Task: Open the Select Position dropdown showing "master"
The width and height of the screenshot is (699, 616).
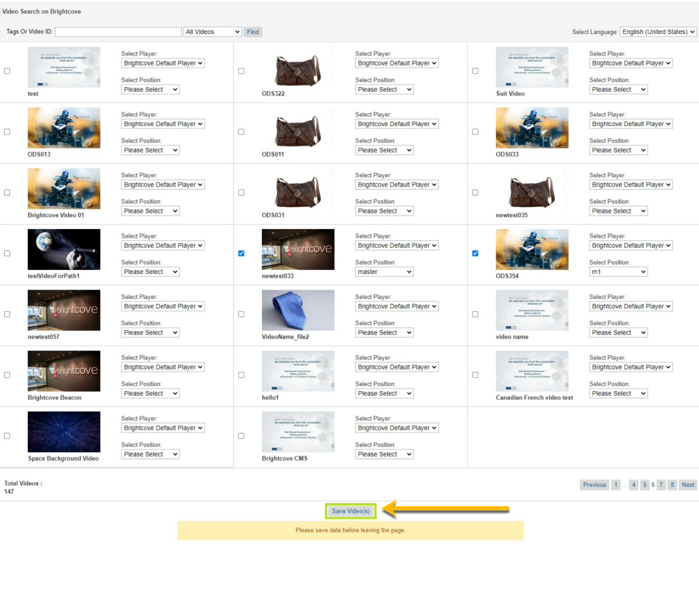Action: [x=384, y=271]
